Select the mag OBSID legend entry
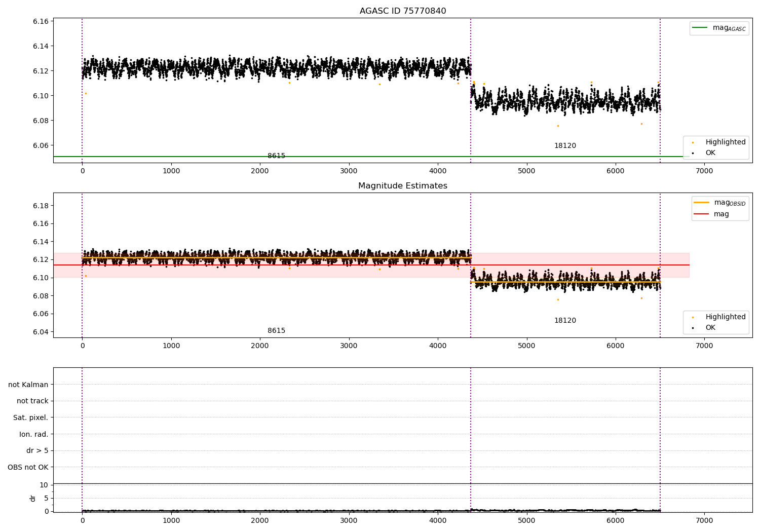The height and width of the screenshot is (532, 760). [x=720, y=203]
